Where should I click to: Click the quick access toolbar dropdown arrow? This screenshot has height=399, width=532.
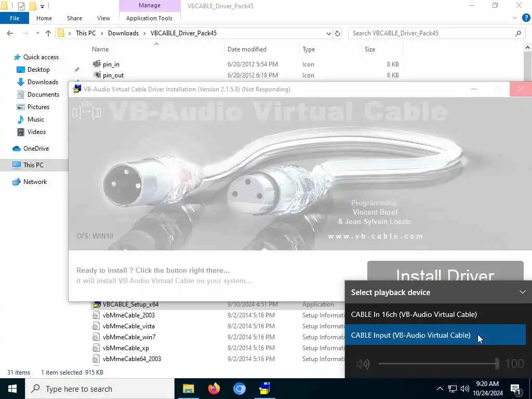pyautogui.click(x=43, y=6)
